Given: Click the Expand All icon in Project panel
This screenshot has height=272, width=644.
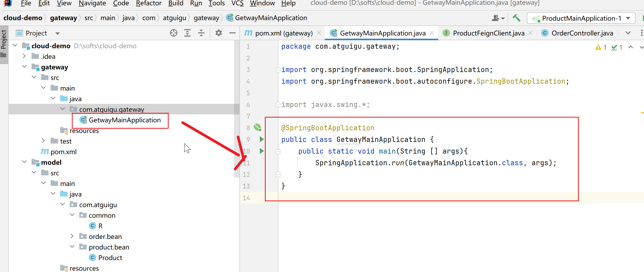Looking at the screenshot, I should click(x=187, y=33).
